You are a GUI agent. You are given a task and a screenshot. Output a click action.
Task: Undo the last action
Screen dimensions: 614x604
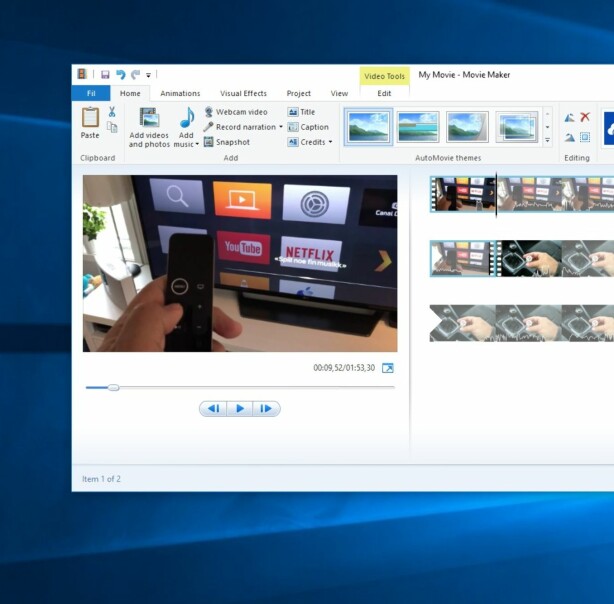[x=120, y=74]
